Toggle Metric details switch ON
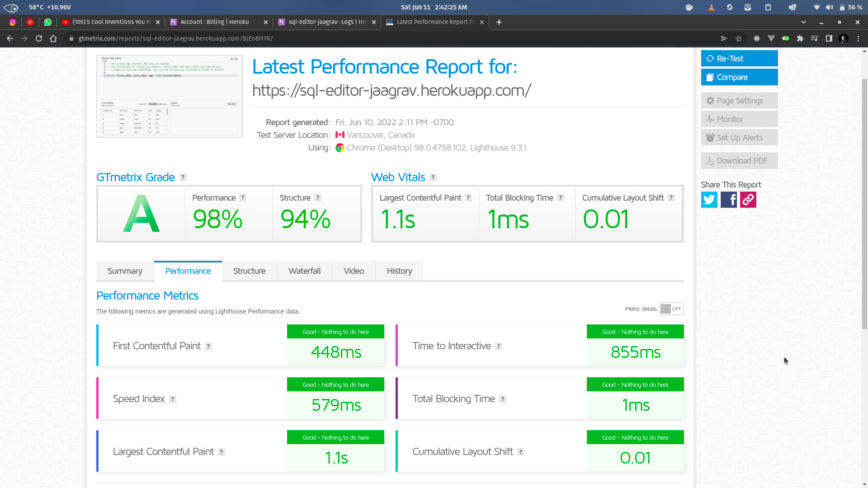Screen dimensions: 868x488 coord(671,309)
